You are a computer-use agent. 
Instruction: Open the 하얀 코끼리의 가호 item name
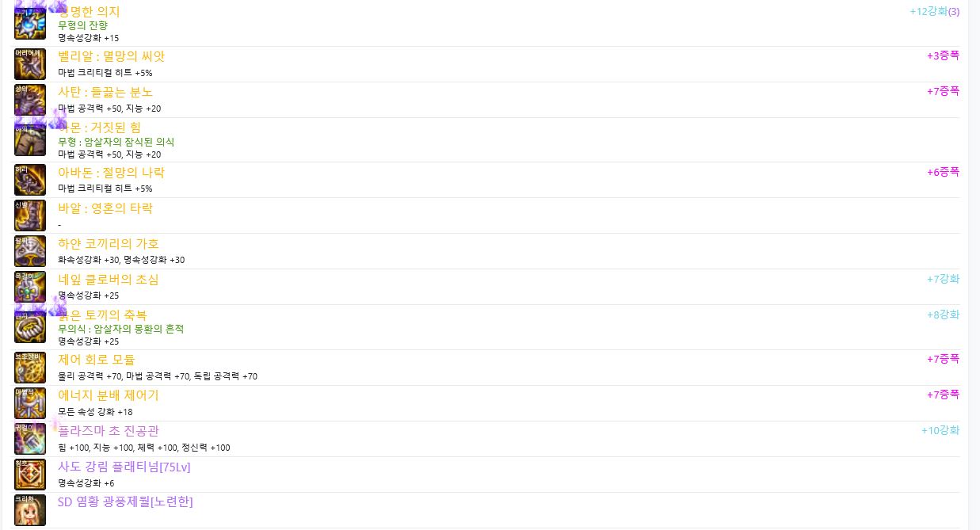coord(109,243)
